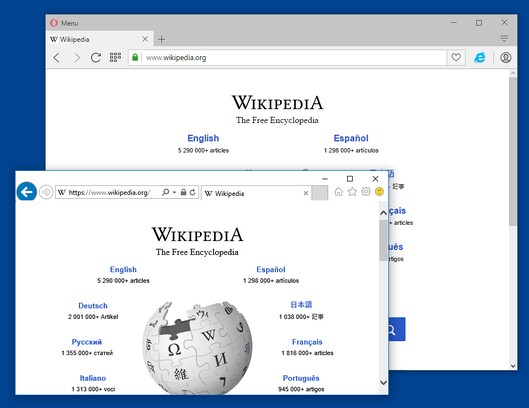Open Deutsch Wikipedia link

tap(93, 305)
